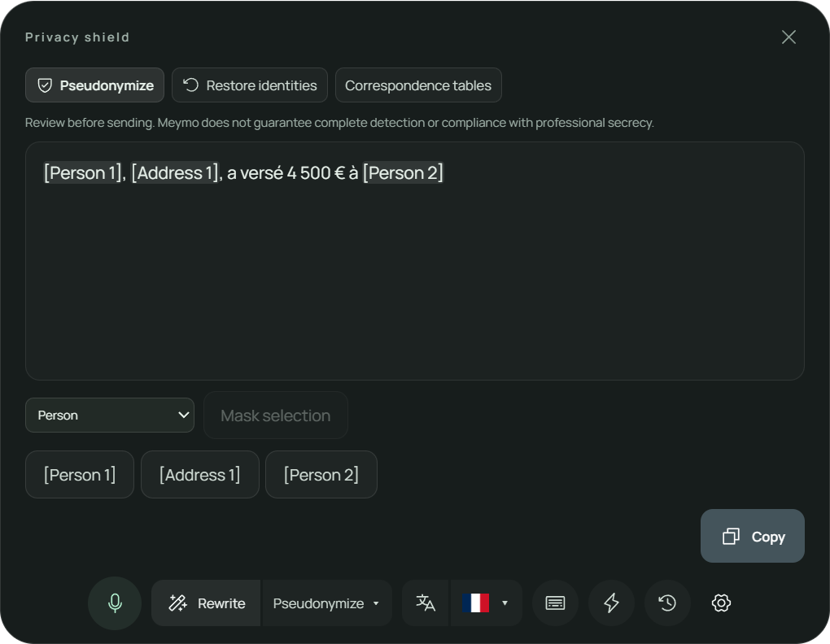Screen dimensions: 830x644
Task: Switch to the Restore identities tab
Action: click(250, 85)
